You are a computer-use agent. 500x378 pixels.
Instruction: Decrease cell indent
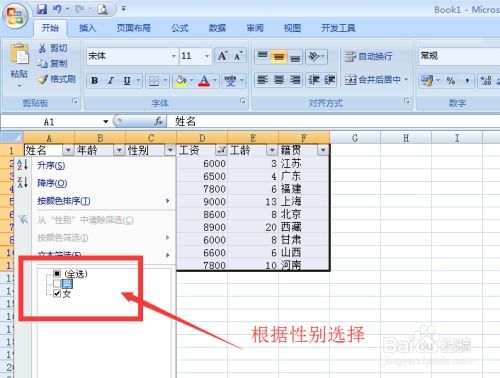(314, 80)
